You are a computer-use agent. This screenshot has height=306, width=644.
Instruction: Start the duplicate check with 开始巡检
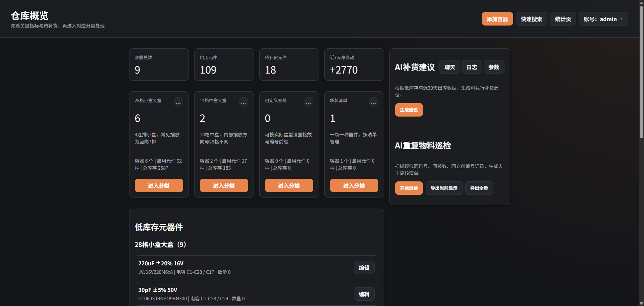pos(409,188)
